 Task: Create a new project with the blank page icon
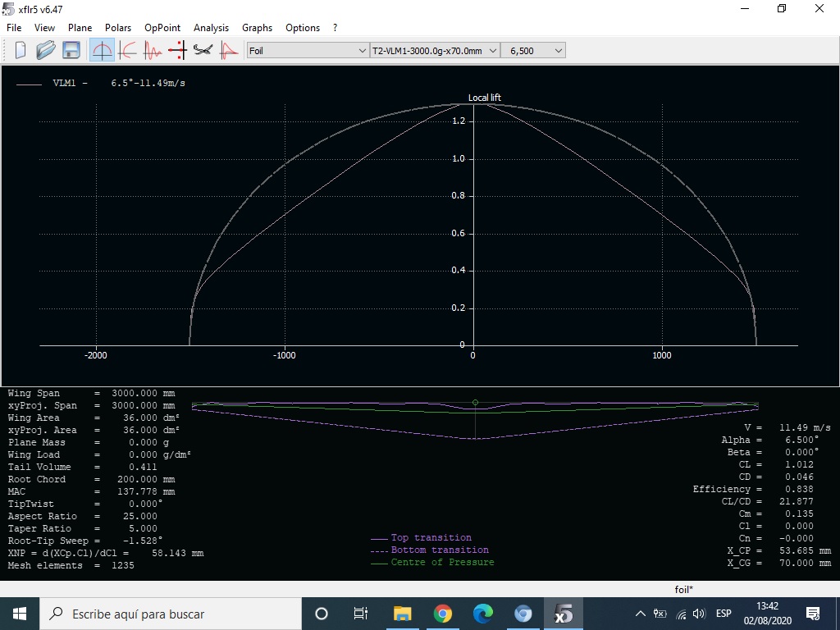(21, 51)
